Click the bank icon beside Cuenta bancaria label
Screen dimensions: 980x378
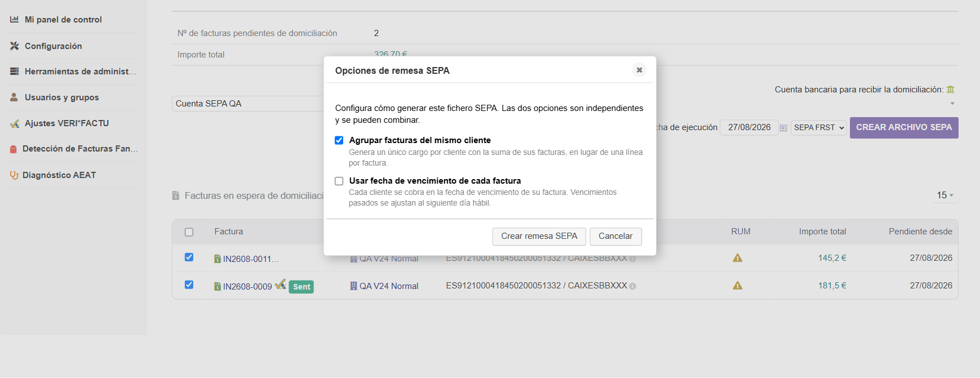click(950, 90)
